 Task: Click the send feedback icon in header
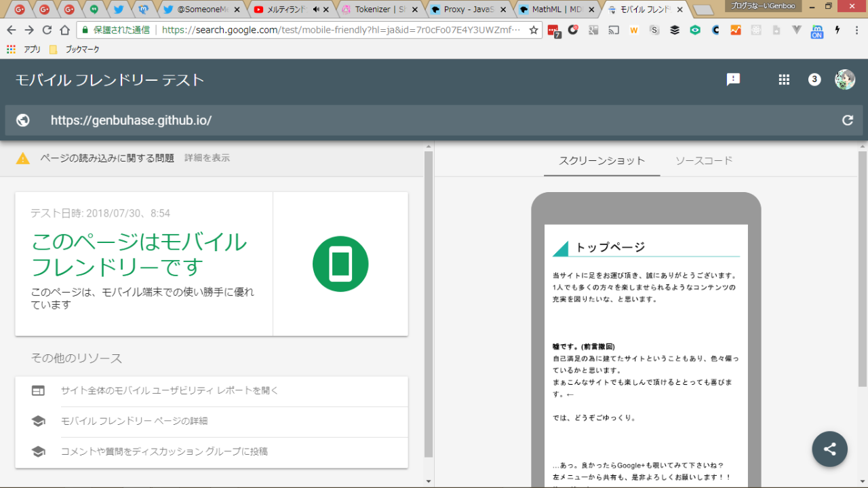point(733,79)
